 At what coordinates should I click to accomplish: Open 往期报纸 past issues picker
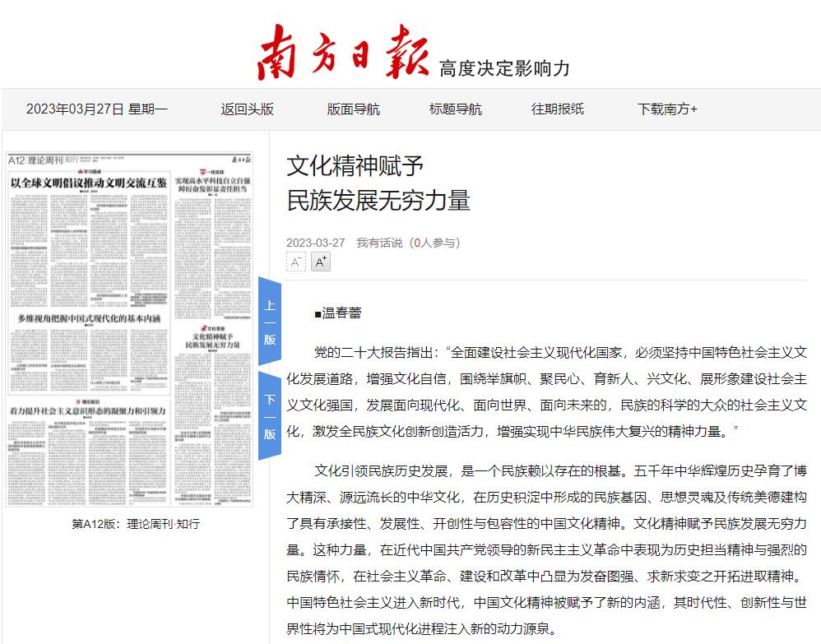click(557, 109)
